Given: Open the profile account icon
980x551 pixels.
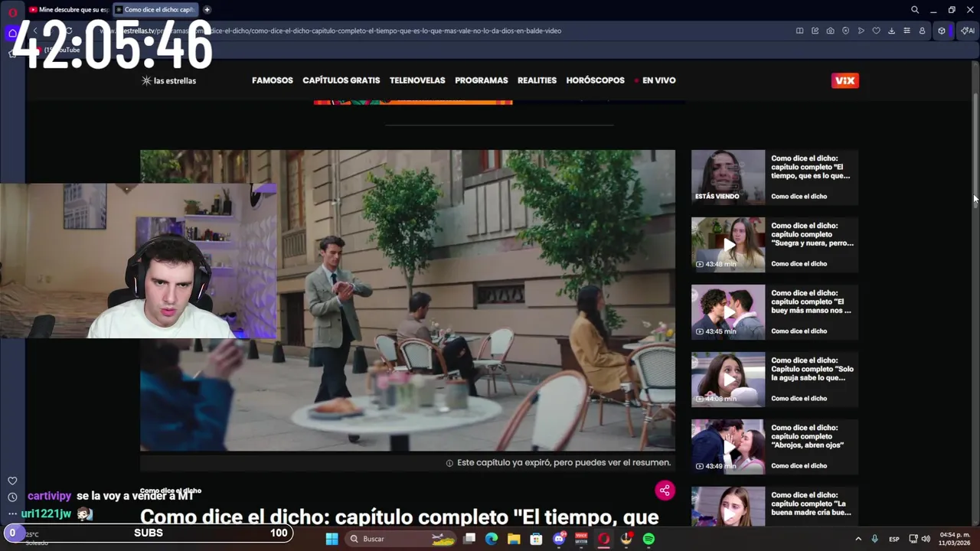Looking at the screenshot, I should pos(922,31).
